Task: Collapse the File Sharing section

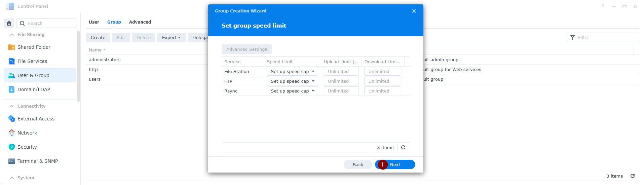Action: click(x=12, y=34)
